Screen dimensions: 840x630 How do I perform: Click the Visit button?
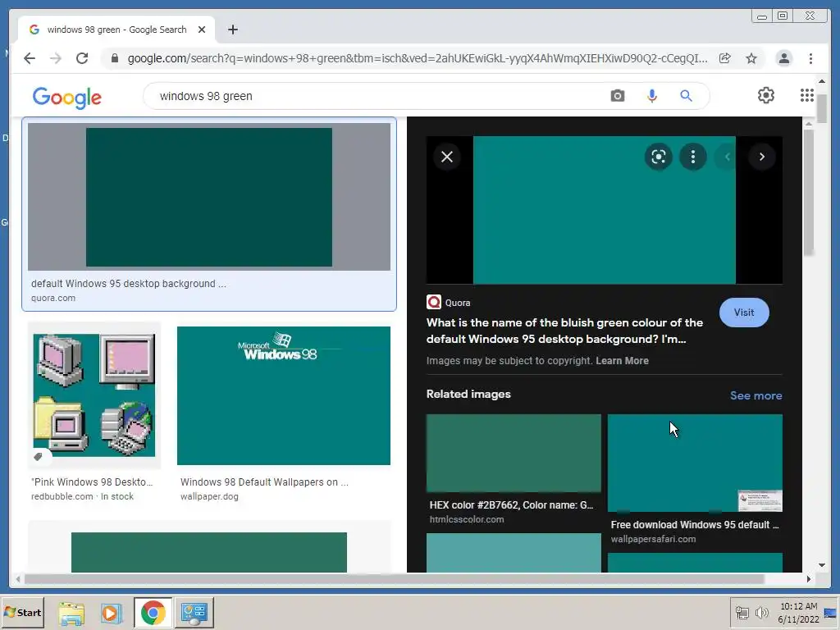[x=744, y=313]
